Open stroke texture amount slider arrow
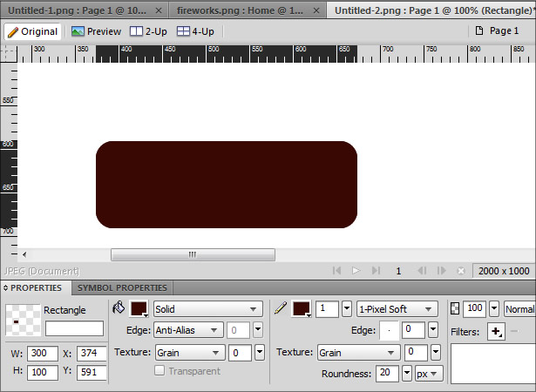Viewport: 536px width, 392px height. [x=436, y=352]
